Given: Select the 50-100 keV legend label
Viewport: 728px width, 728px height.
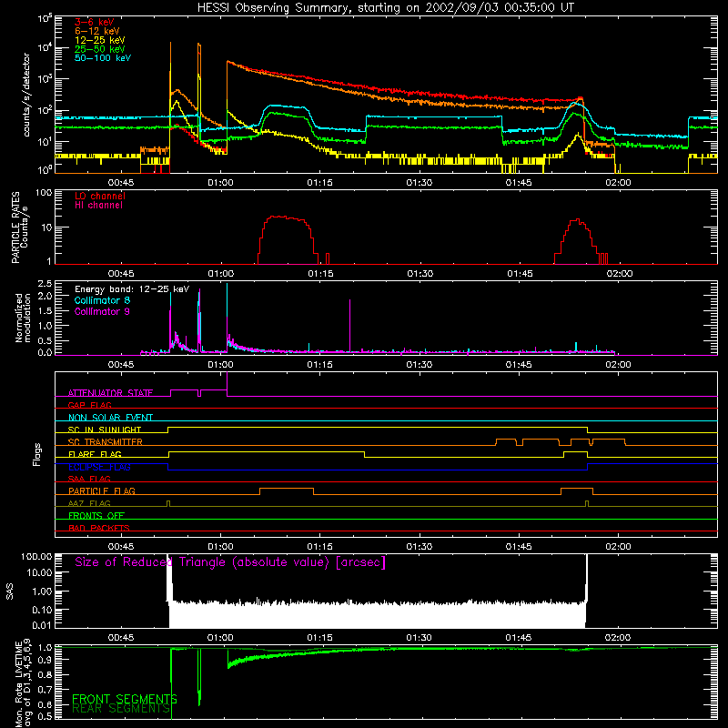Looking at the screenshot, I should click(x=103, y=57).
